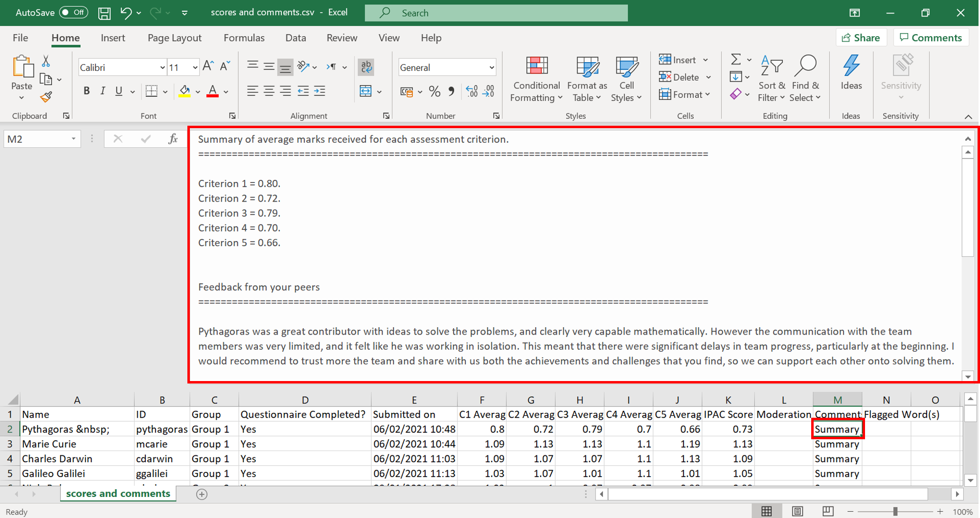Click the Name Box showing M2
Screen dimensions: 980x518
click(42, 139)
